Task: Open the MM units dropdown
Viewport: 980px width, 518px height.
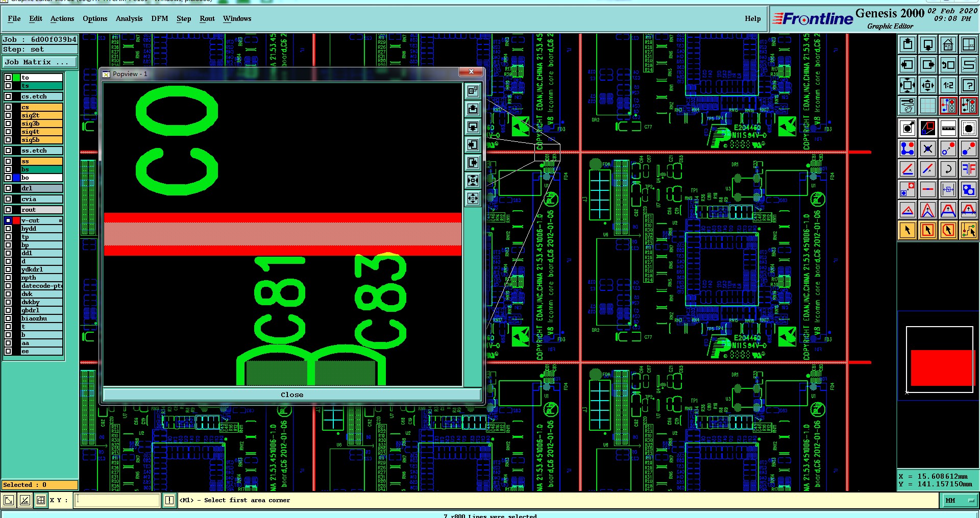Action: [960, 500]
